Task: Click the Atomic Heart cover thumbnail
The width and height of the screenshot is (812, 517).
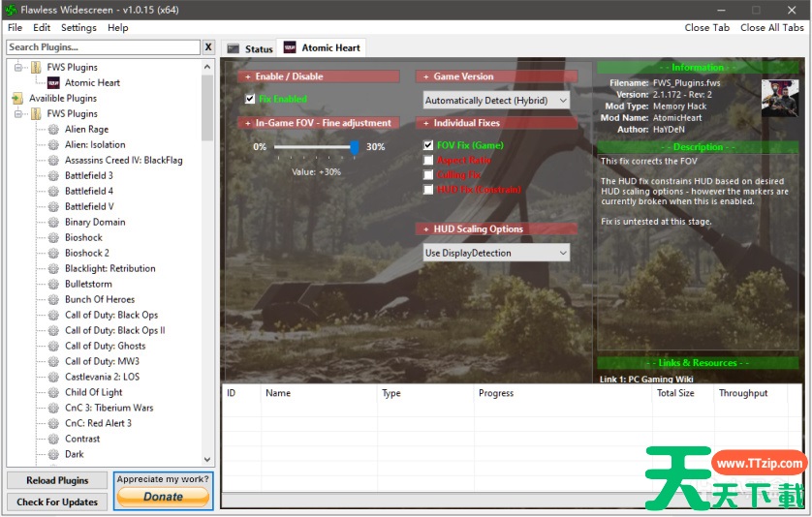Action: pyautogui.click(x=780, y=98)
